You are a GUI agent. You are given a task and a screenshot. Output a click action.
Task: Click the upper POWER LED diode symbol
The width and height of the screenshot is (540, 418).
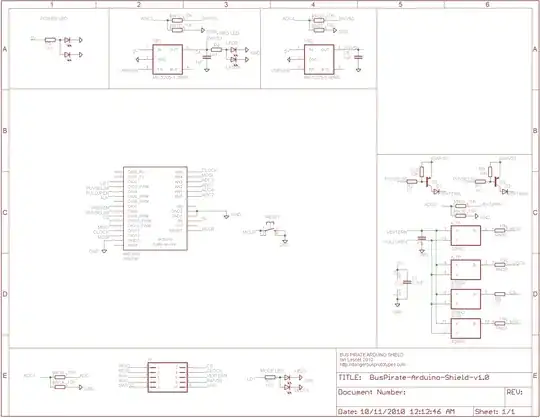coord(68,40)
